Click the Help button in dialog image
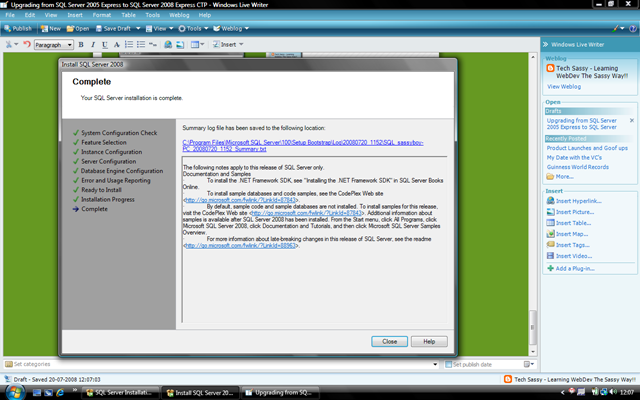 tap(429, 342)
